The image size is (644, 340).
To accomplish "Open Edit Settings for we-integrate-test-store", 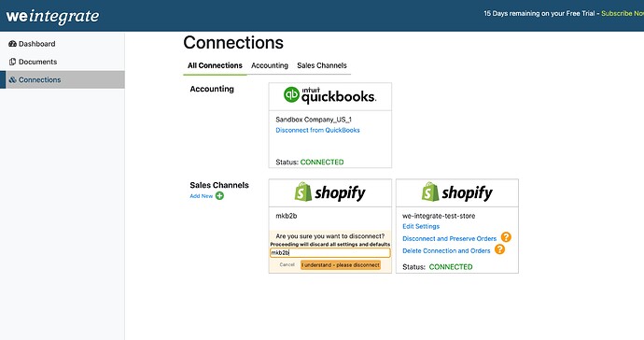I will 421,227.
